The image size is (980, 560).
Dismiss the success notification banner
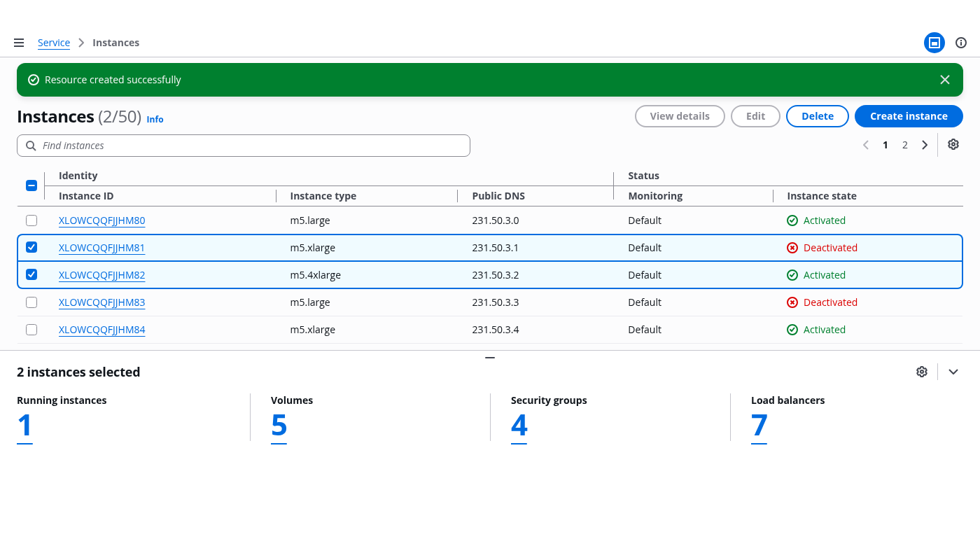pyautogui.click(x=945, y=80)
